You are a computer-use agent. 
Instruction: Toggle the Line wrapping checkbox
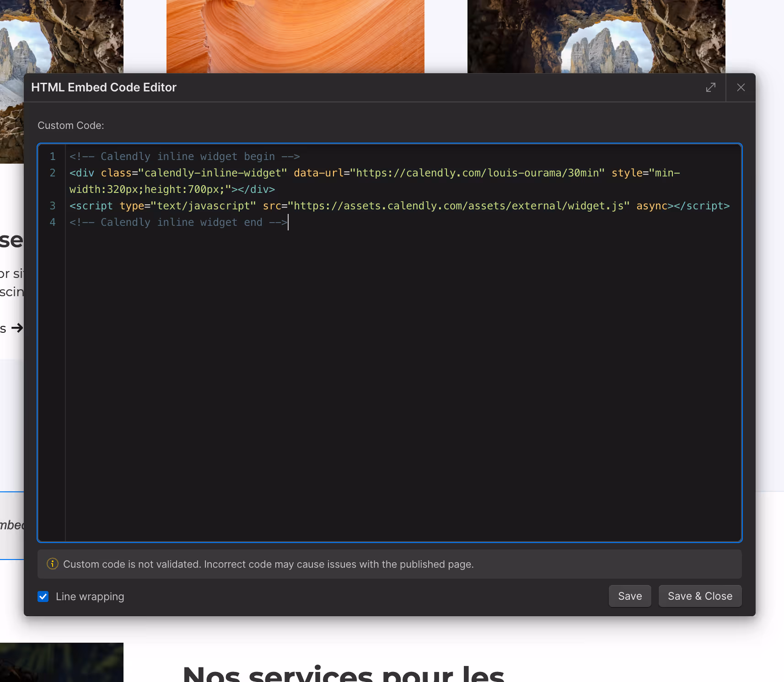point(43,597)
